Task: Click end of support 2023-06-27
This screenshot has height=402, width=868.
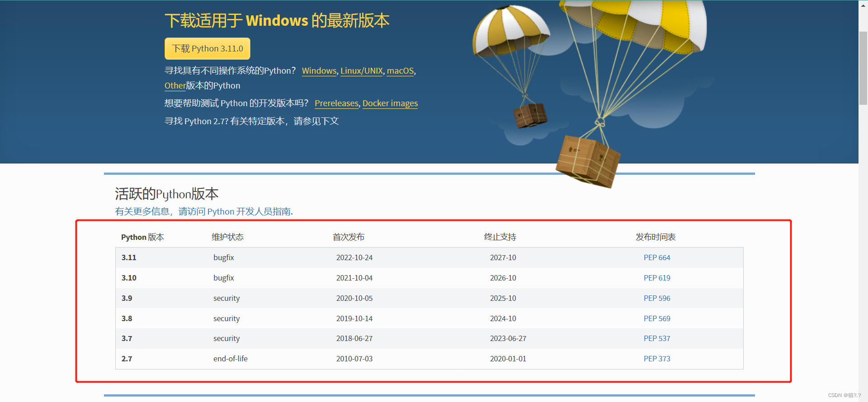Action: pyautogui.click(x=508, y=338)
